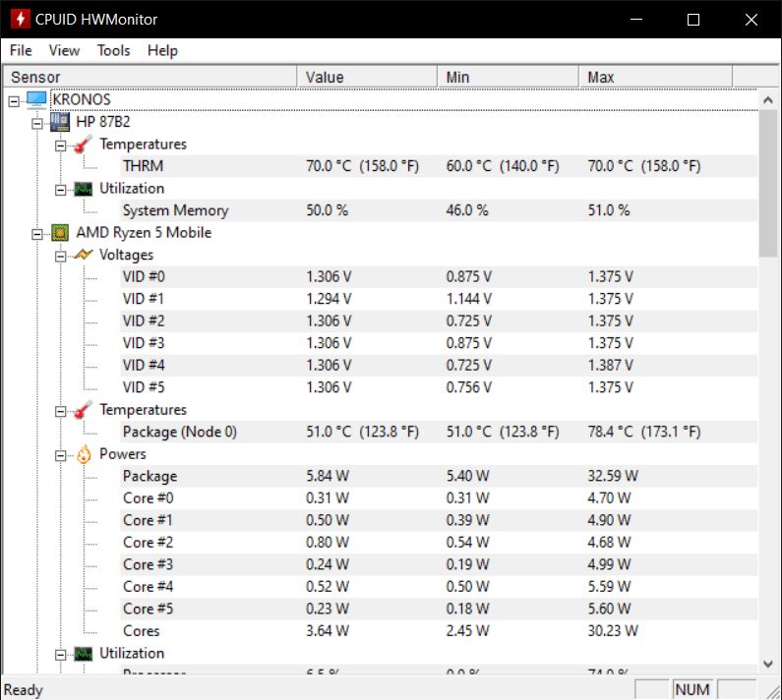Screen dimensions: 782x700
Task: Select the KRONOS tree label
Action: tap(82, 99)
